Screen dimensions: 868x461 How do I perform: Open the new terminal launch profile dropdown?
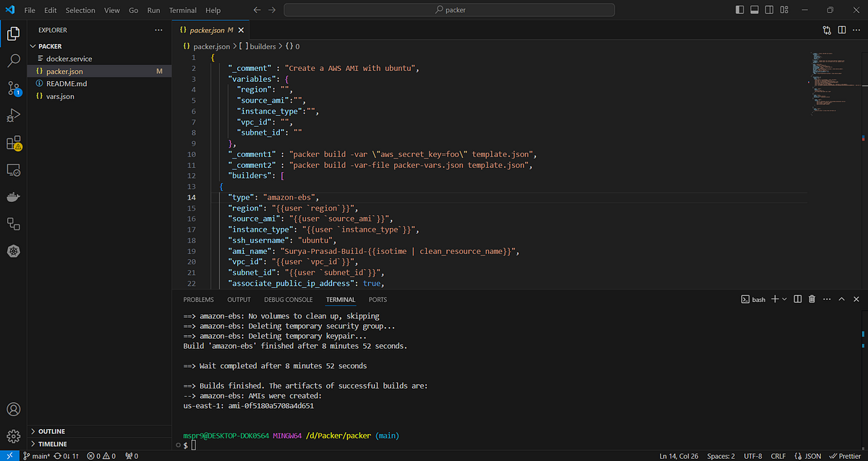click(x=784, y=299)
